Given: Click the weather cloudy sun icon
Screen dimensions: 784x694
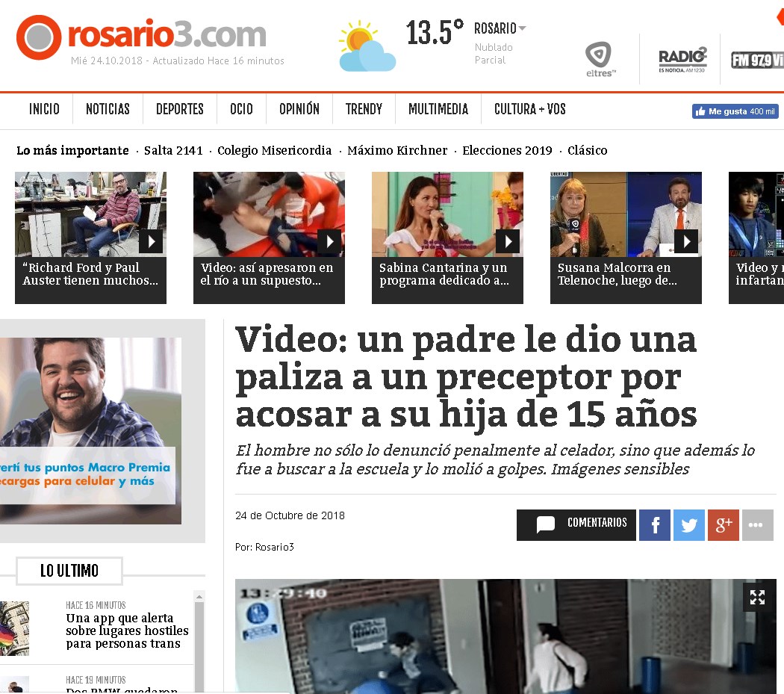Looking at the screenshot, I should pos(366,46).
